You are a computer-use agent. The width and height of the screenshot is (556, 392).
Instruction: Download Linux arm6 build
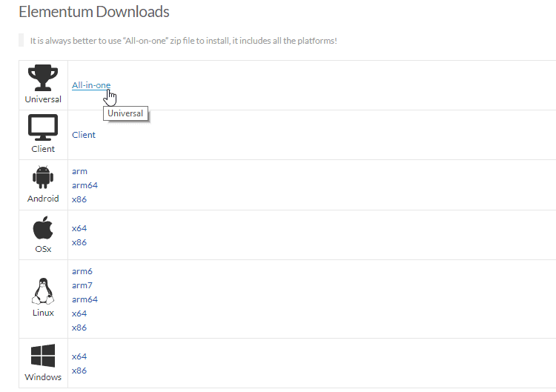click(x=82, y=271)
